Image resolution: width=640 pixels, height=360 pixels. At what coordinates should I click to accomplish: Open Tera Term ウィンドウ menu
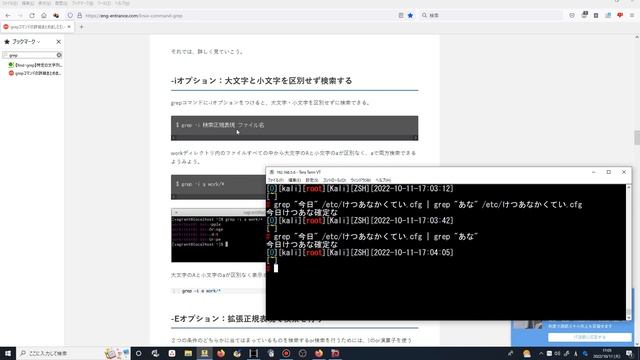[360, 180]
